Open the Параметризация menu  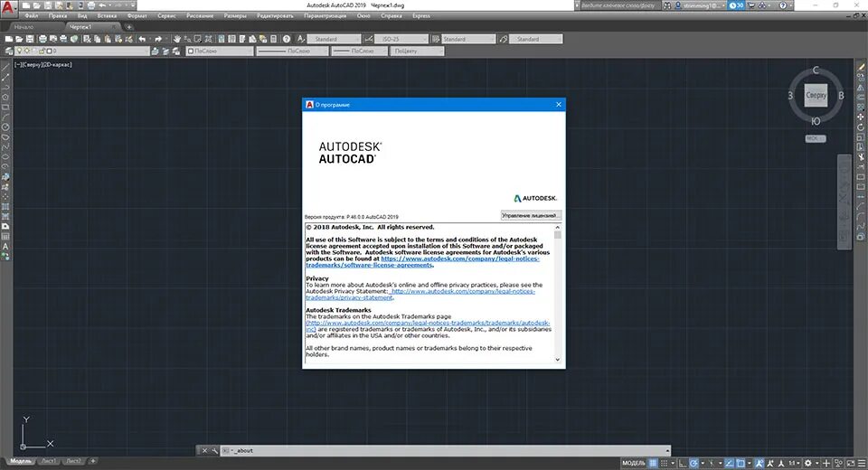325,16
